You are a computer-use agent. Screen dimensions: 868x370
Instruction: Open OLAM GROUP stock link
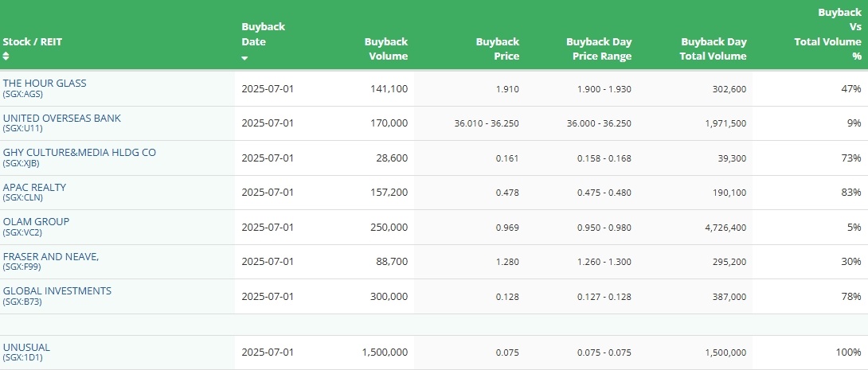click(36, 221)
